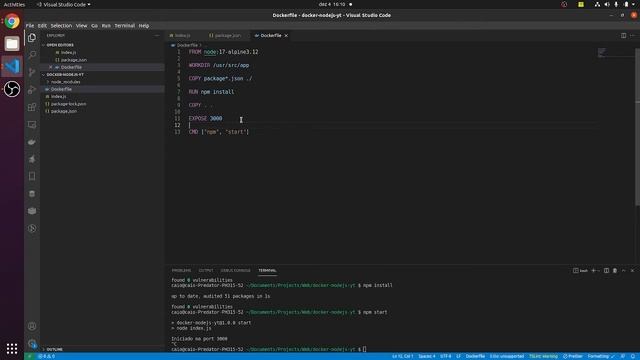Close Dockerfile in Open Editors list
This screenshot has width=640, height=360.
pos(51,67)
